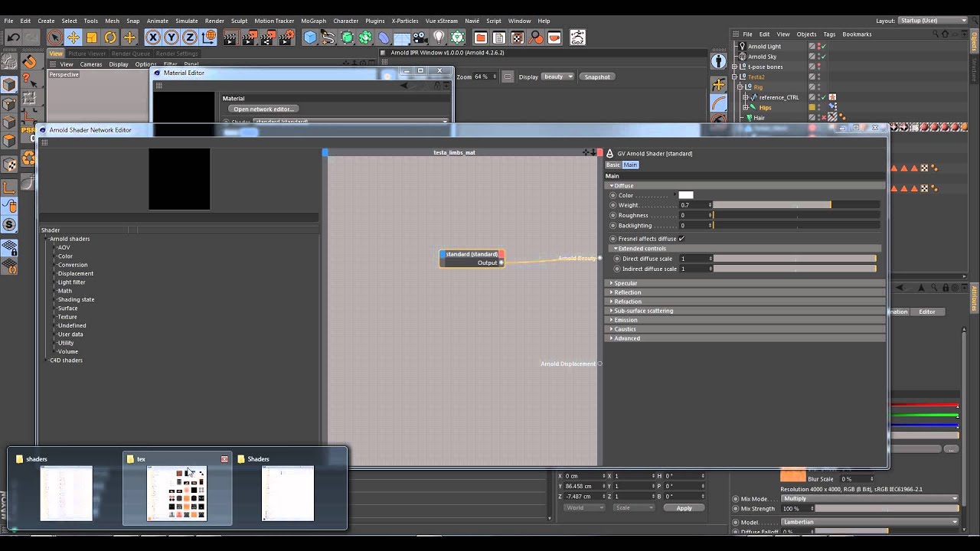Click the Diffuse Color white swatch

[x=686, y=195]
